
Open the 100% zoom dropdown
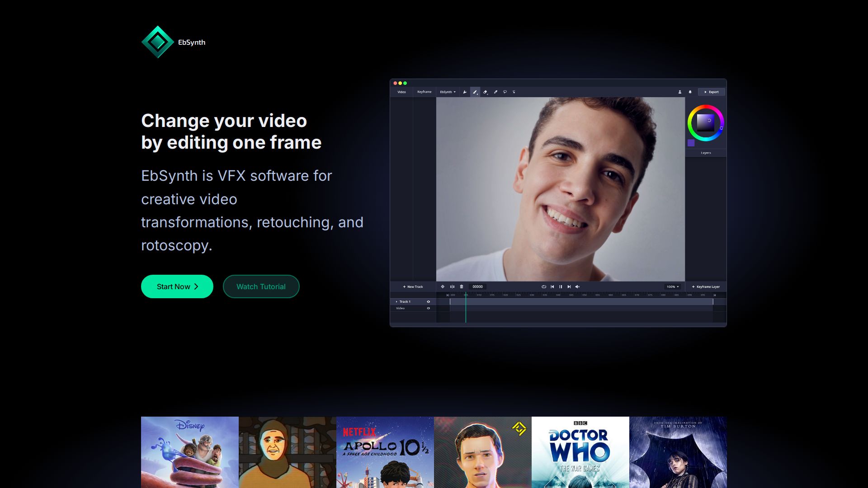(x=673, y=286)
